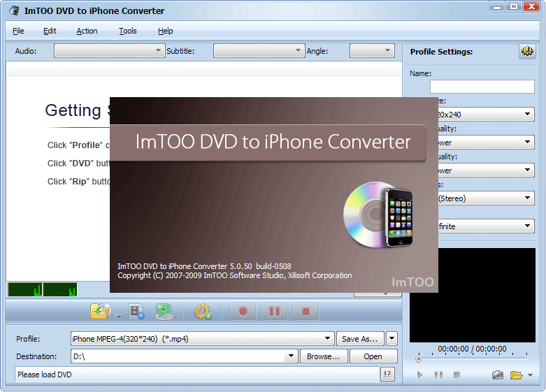546x392 pixels.
Task: Click the profile Name input field
Action: click(482, 87)
